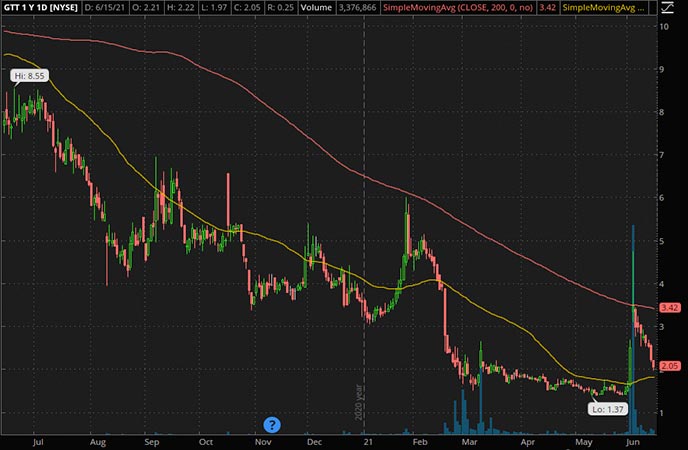
Task: Click the 'May' time axis label
Action: (x=584, y=442)
